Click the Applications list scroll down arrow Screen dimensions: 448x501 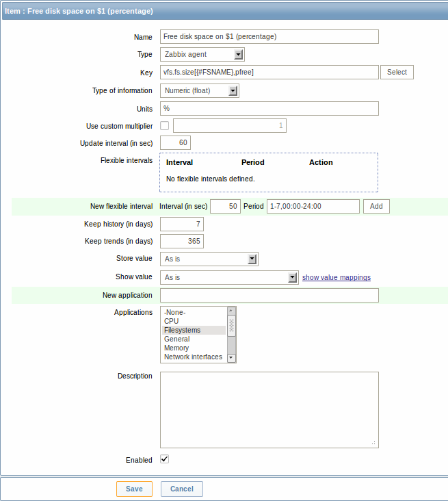(231, 358)
